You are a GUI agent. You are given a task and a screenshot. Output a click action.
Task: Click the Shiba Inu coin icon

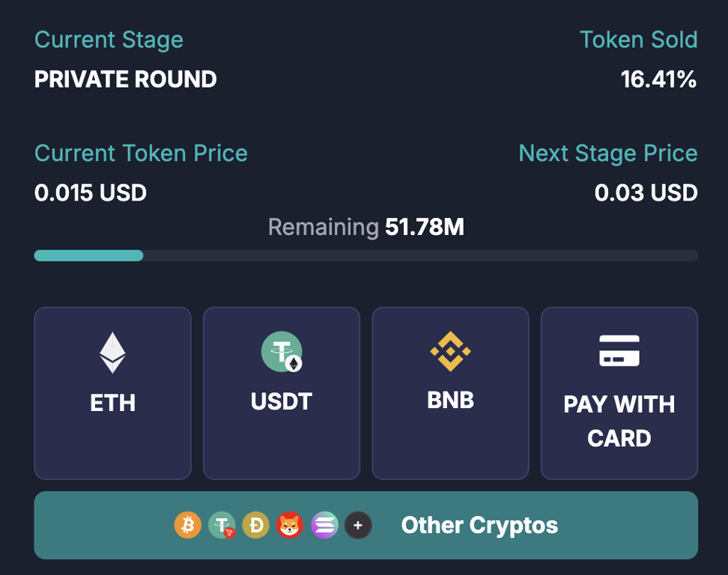[x=290, y=526]
